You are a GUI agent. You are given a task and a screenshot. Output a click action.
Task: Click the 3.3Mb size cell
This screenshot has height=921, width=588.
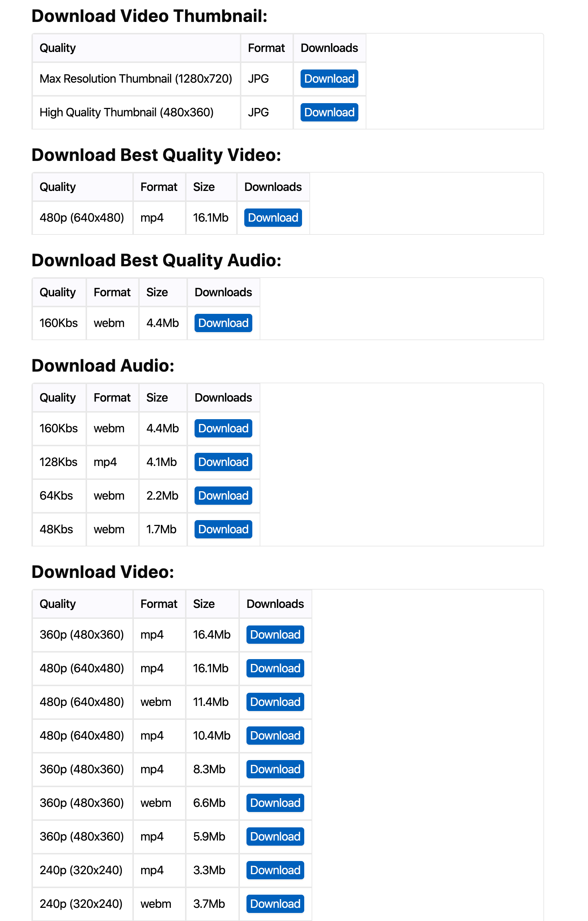pos(212,870)
